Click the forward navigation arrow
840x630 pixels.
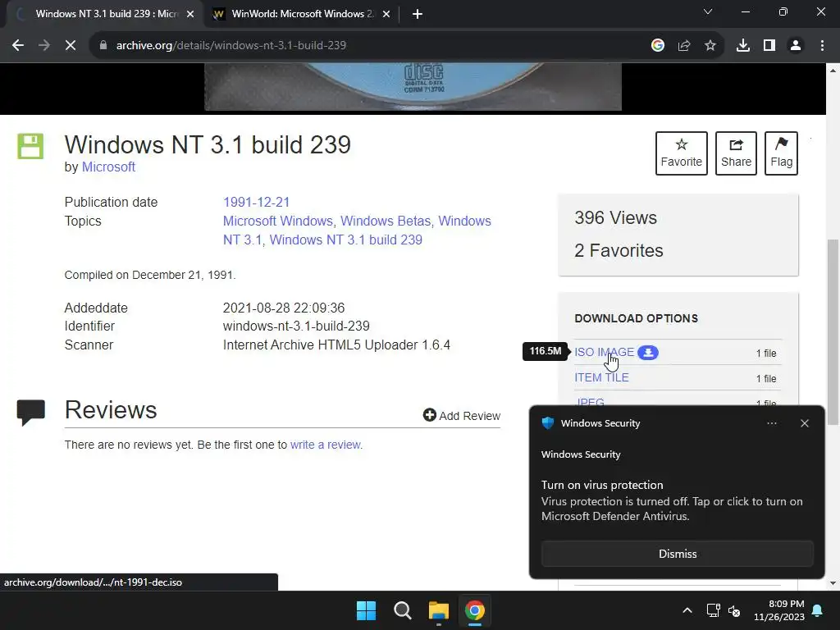click(44, 46)
